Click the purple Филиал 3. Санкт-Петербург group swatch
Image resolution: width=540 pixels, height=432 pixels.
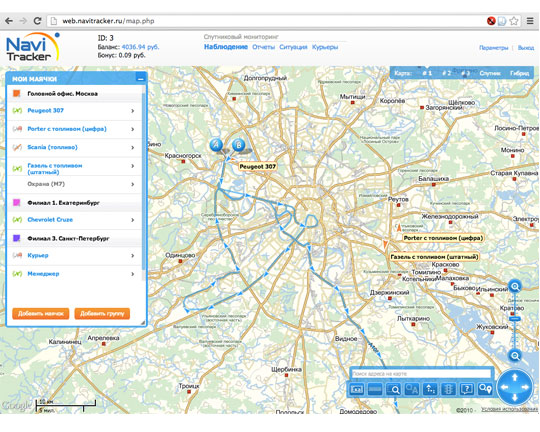tap(17, 238)
